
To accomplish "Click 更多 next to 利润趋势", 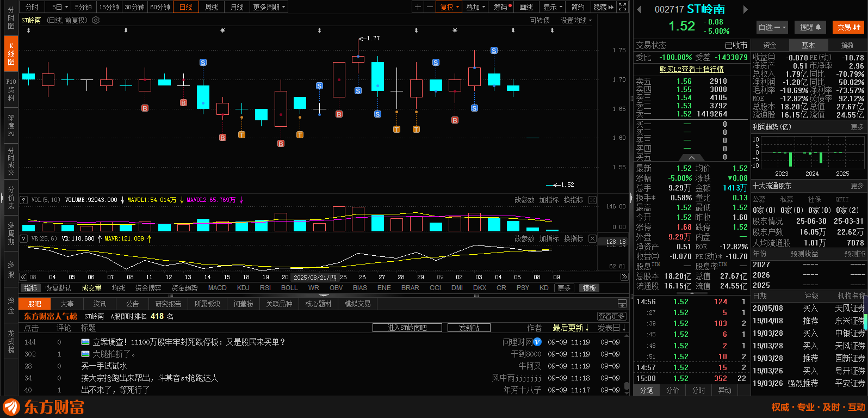I will tap(857, 127).
